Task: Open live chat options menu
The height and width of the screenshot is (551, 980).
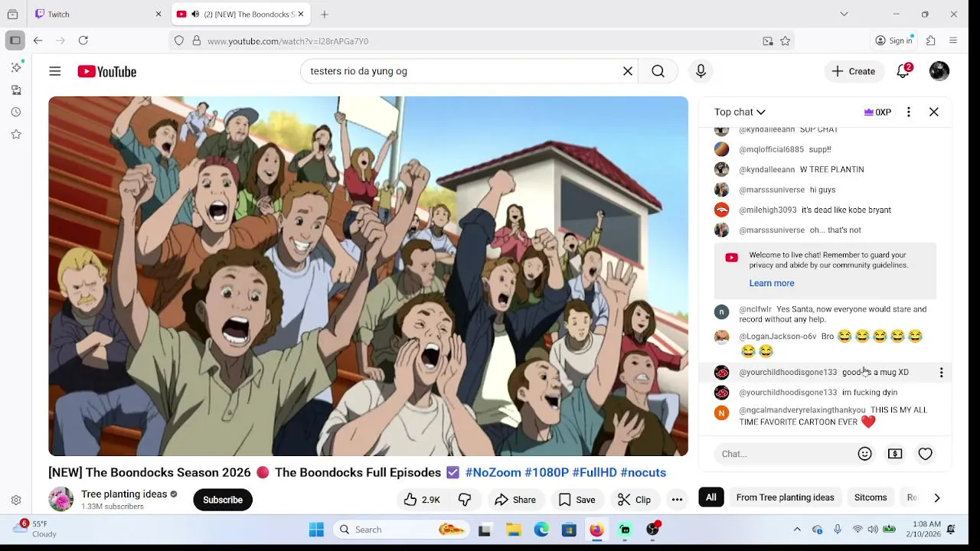Action: [x=909, y=112]
